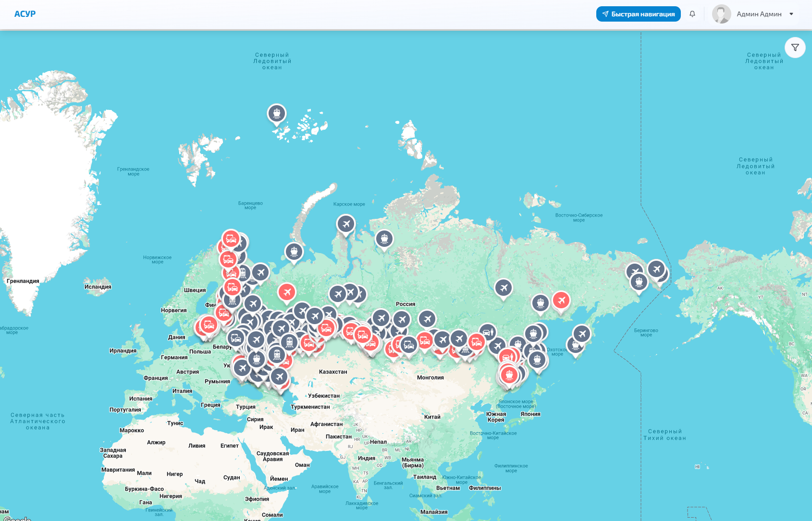The width and height of the screenshot is (812, 521).
Task: Click the airplane marker on Kamchatka peninsula
Action: click(x=581, y=333)
